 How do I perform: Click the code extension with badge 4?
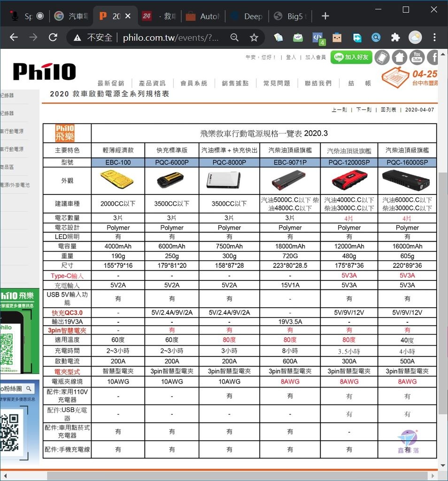coord(317,38)
